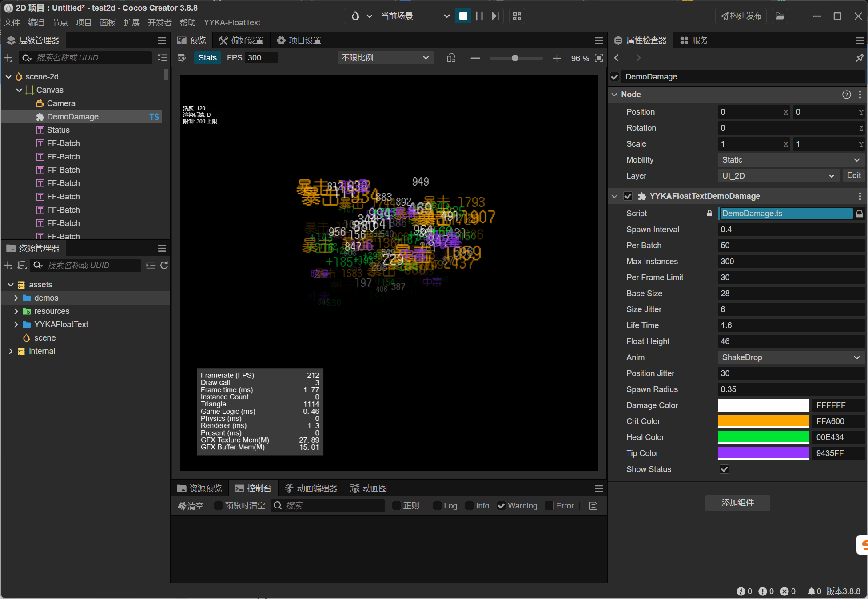Open YYKA-FloatText menu
The height and width of the screenshot is (599, 868).
[232, 23]
